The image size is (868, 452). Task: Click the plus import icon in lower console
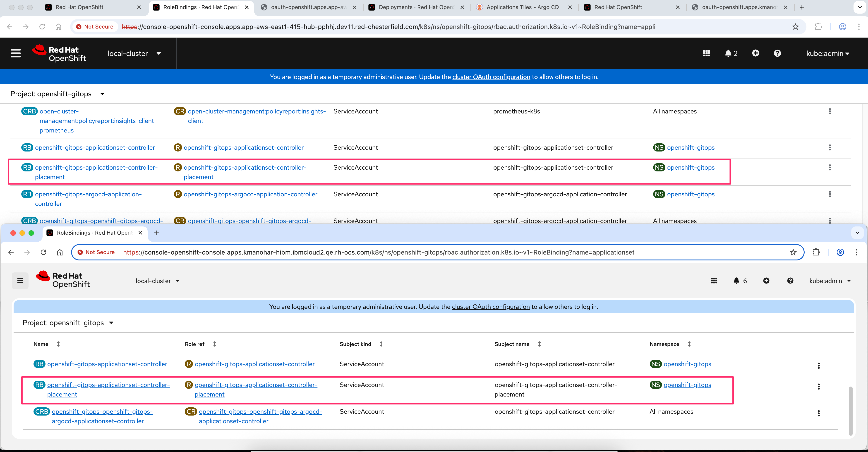pyautogui.click(x=766, y=281)
